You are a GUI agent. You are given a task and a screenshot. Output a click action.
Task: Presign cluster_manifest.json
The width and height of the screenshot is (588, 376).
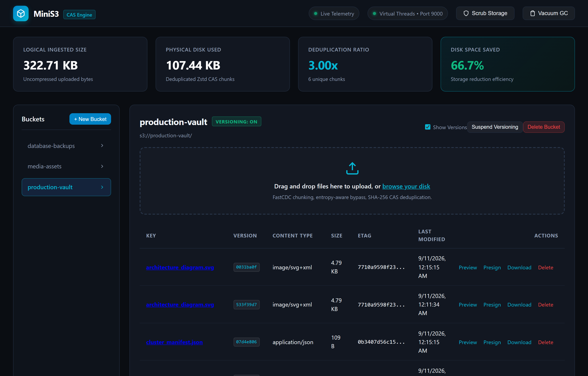(492, 342)
